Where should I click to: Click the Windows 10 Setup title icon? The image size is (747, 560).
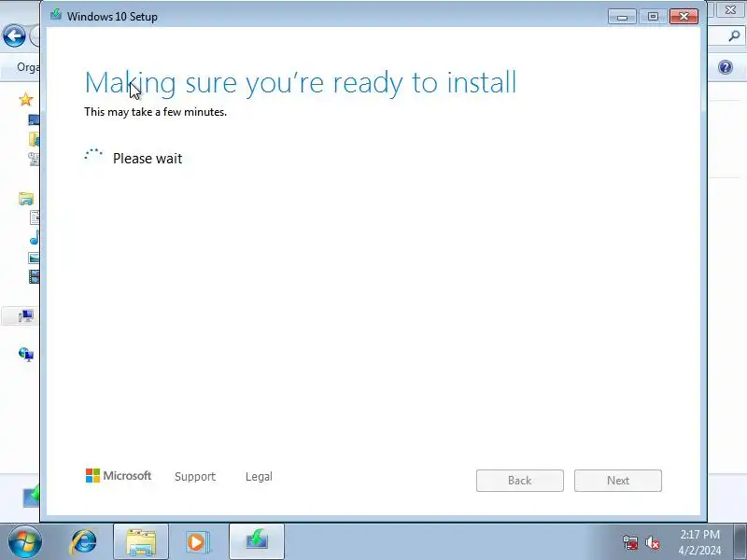pyautogui.click(x=56, y=14)
